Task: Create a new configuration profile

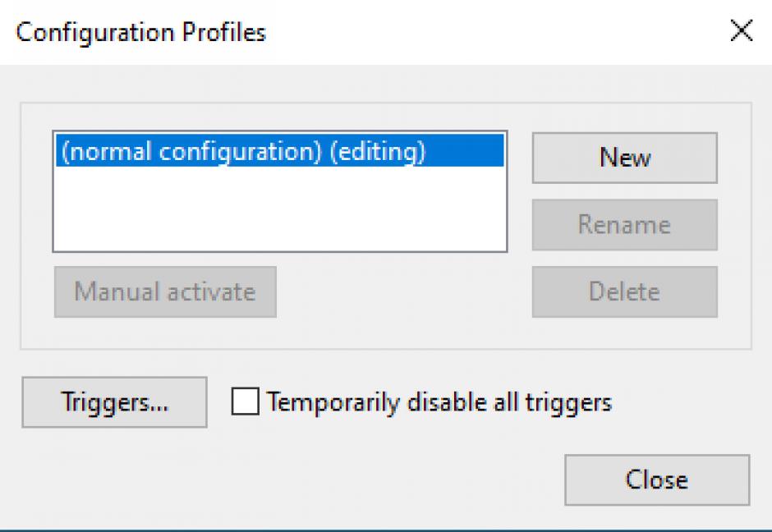Action: [624, 158]
